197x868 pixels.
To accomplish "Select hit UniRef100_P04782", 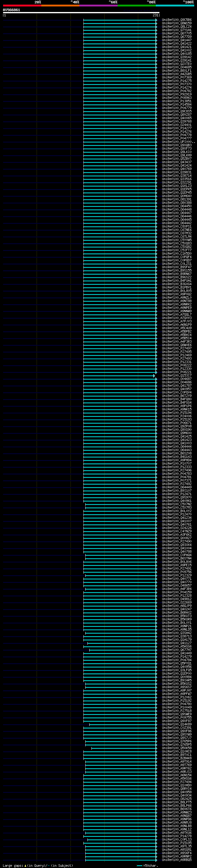I will [176, 91].
